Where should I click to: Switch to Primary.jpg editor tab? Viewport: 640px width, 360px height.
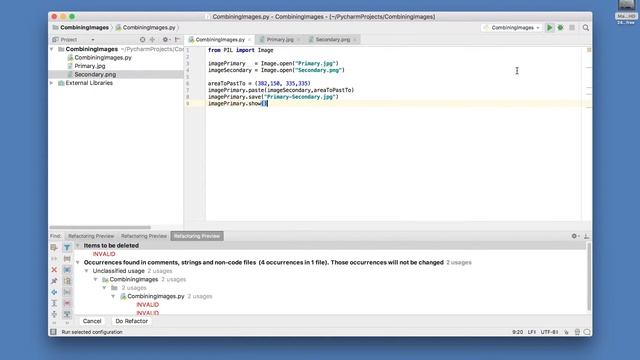(x=280, y=40)
